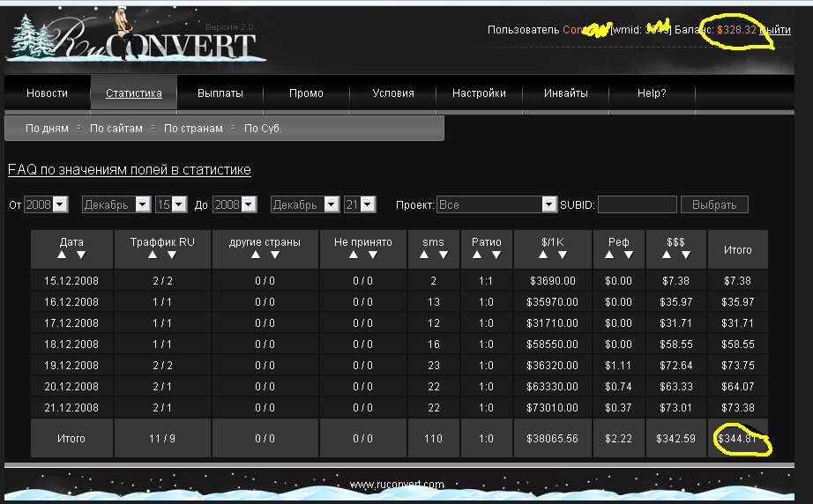Focus the SUBID text input field
Viewport: 813px width, 504px height.
click(x=637, y=204)
